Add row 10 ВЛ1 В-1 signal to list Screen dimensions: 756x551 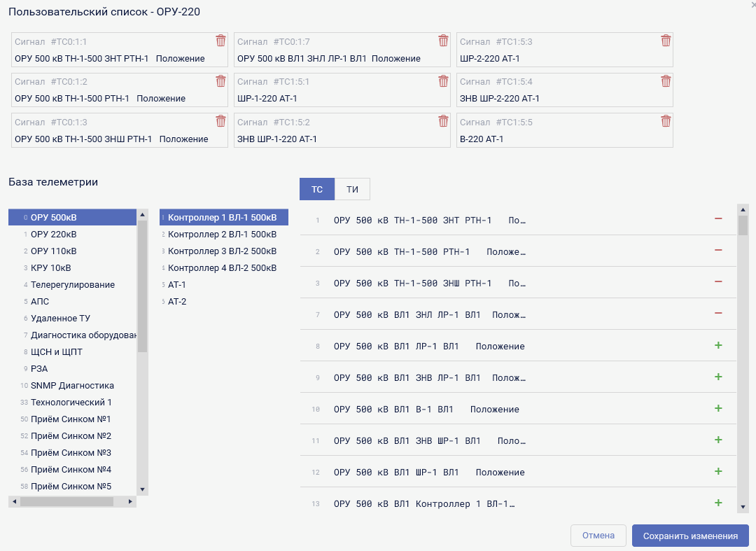[x=717, y=408]
